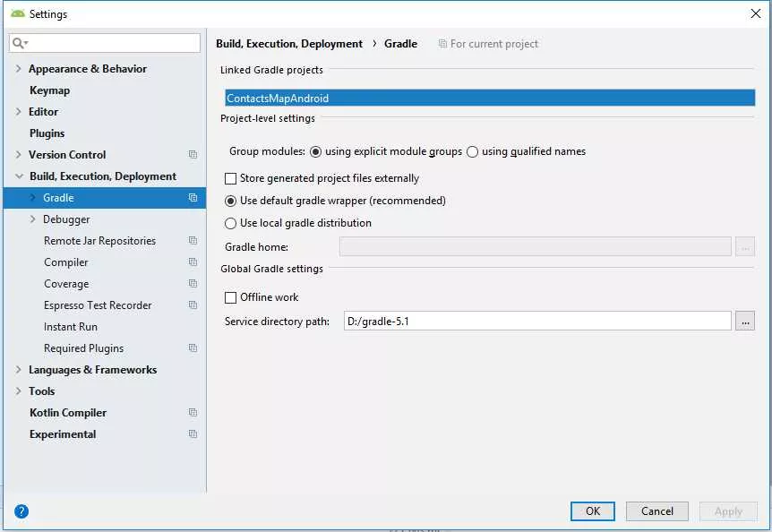
Task: Click the project-level icon beside Gradle
Action: (x=193, y=198)
